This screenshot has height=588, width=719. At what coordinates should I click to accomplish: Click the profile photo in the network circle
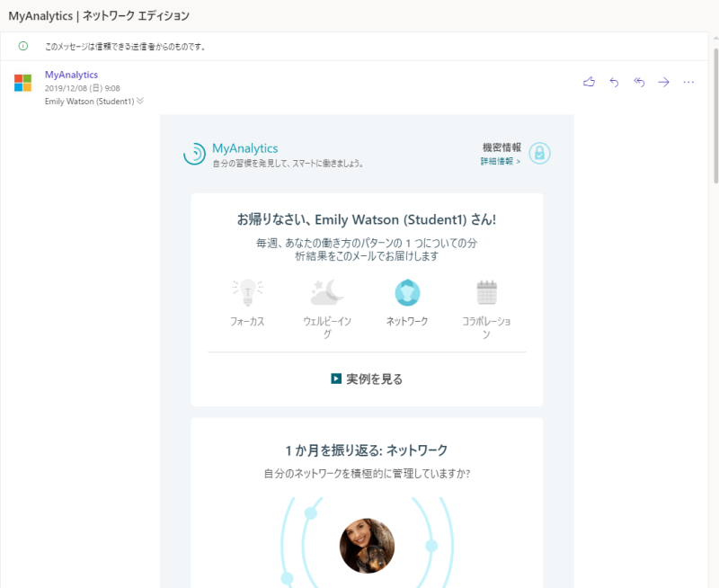(x=367, y=546)
